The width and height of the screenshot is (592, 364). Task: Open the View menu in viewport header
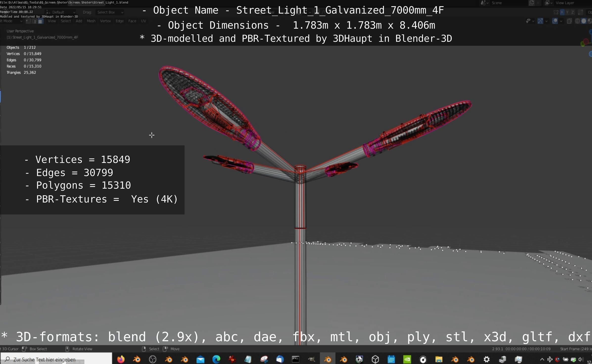(x=52, y=21)
